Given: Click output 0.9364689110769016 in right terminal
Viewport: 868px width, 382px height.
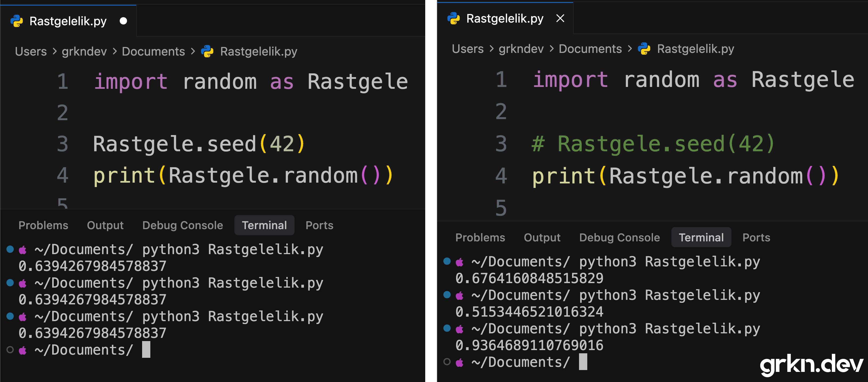Looking at the screenshot, I should (529, 345).
